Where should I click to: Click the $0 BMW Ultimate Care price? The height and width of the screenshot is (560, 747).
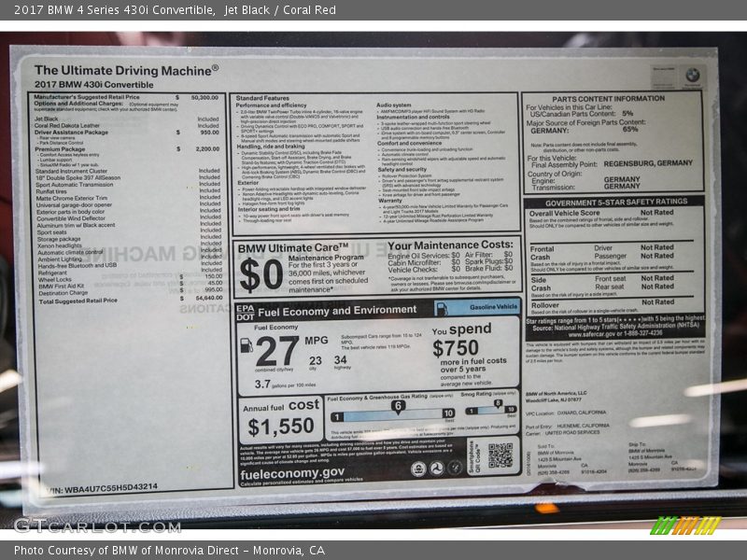[261, 274]
